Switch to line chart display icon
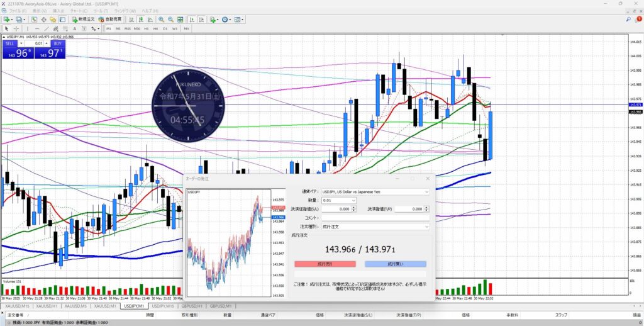This screenshot has height=326, width=644. point(150,20)
